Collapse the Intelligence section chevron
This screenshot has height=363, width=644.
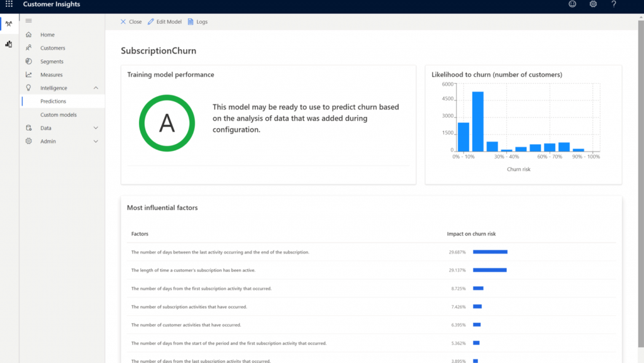tap(96, 88)
